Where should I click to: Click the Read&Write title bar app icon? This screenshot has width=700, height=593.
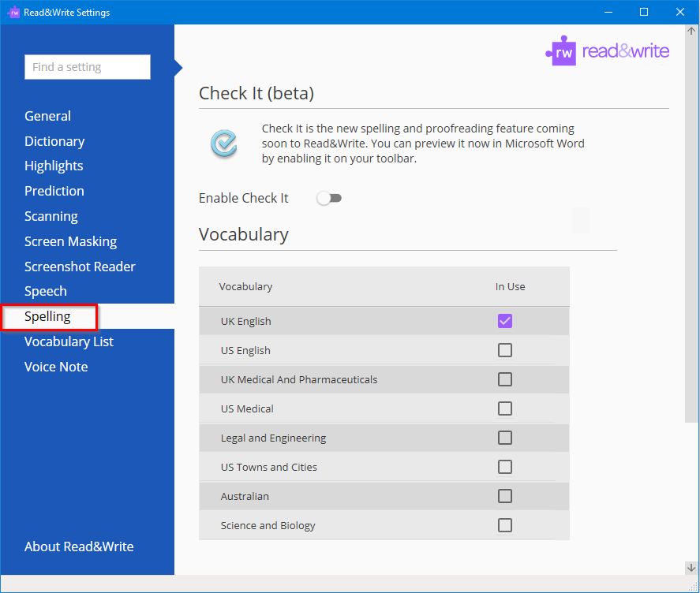14,12
